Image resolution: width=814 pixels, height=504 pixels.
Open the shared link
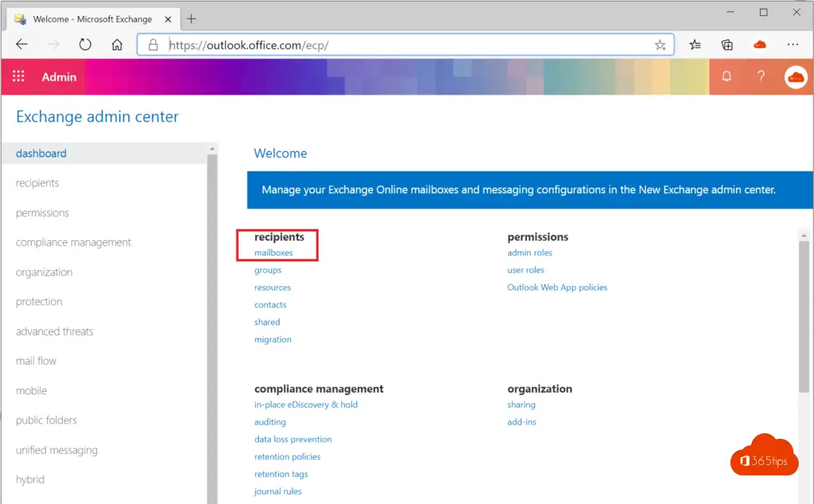coord(267,322)
